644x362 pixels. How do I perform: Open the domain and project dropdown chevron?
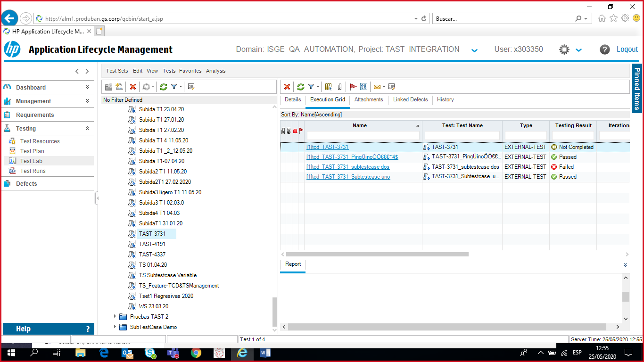coord(475,50)
